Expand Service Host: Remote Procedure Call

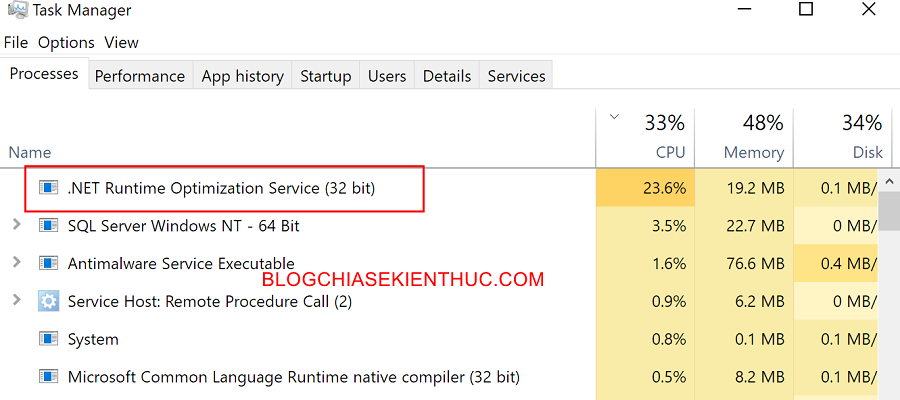pos(17,300)
